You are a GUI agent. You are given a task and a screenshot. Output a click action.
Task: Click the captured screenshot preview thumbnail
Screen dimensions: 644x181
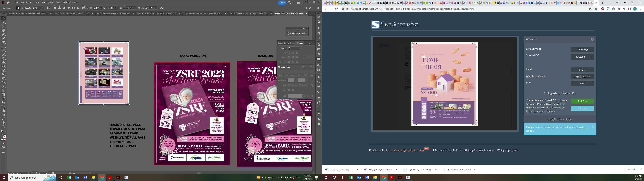(444, 84)
